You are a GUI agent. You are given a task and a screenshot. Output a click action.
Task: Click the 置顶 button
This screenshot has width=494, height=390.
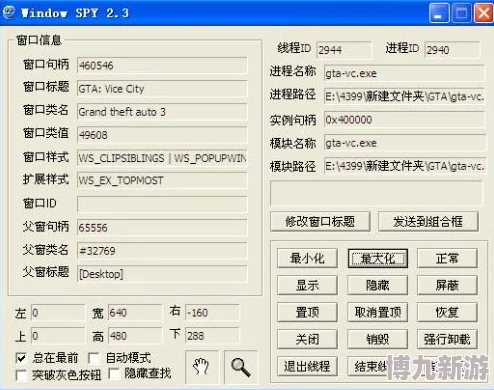(x=307, y=312)
